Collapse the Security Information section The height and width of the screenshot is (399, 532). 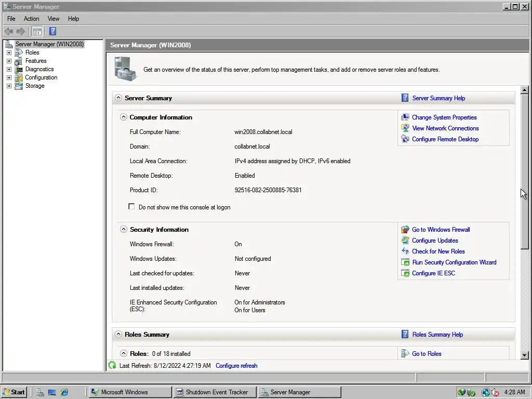coord(124,229)
